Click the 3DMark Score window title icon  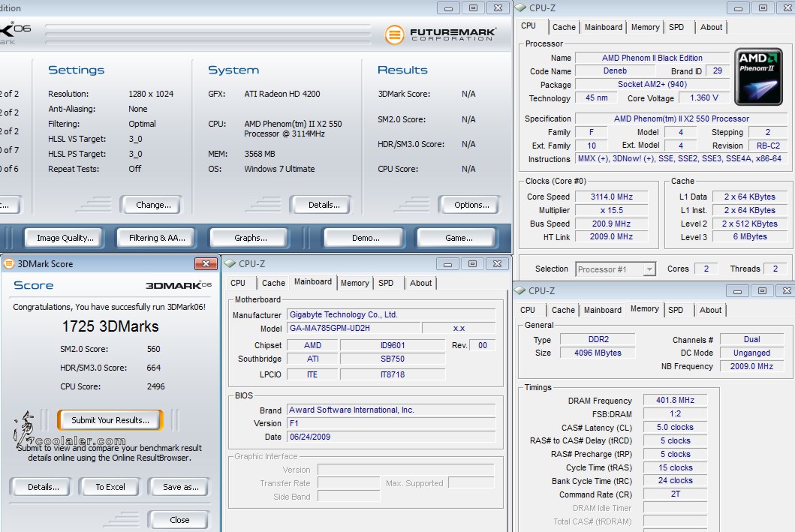point(8,263)
